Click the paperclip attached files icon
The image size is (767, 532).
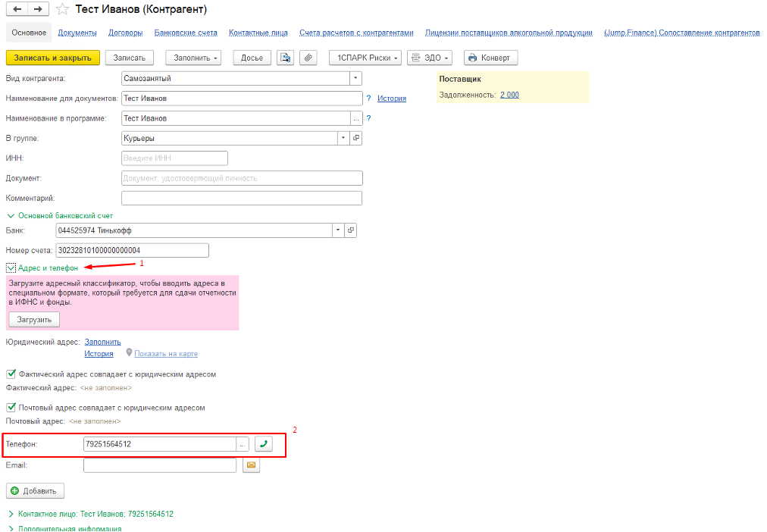pos(308,58)
